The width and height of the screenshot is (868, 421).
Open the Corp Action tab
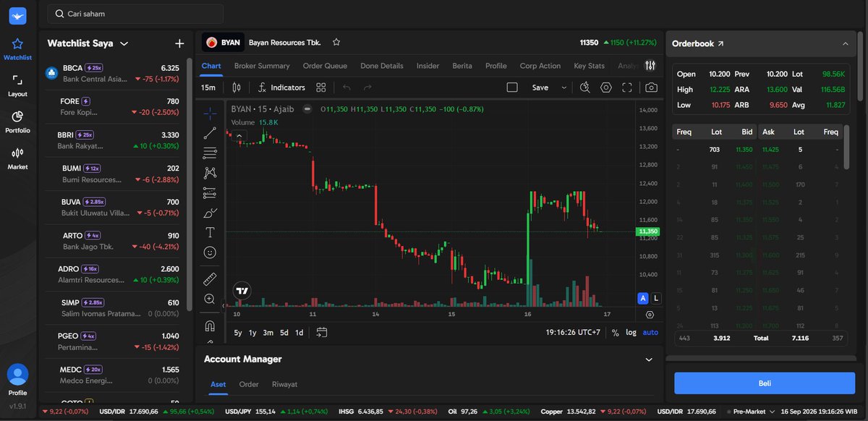(x=540, y=66)
